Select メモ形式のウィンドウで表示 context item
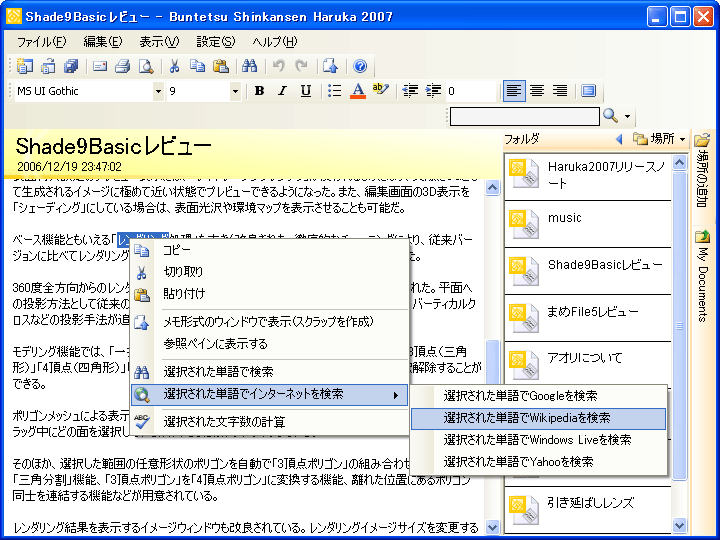Image resolution: width=720 pixels, height=540 pixels. tap(270, 322)
